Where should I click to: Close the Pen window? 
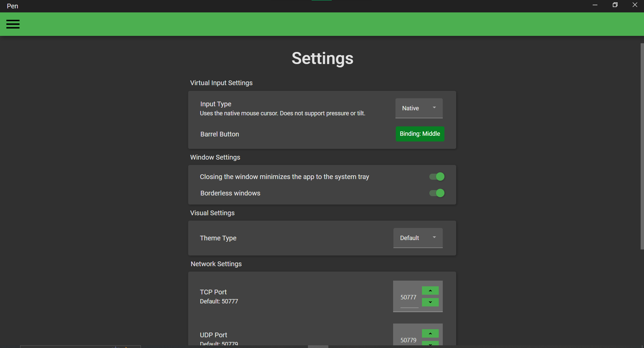click(635, 5)
